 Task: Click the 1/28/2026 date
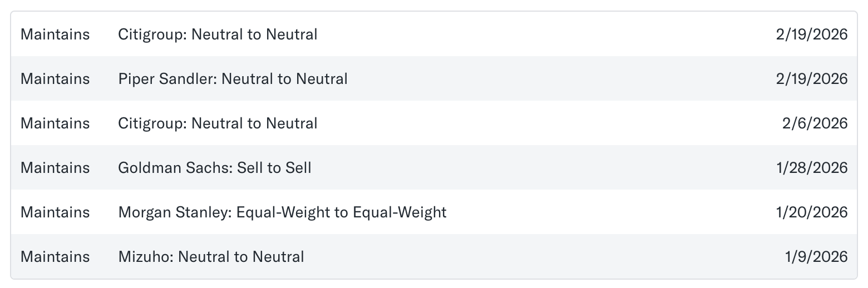point(811,168)
